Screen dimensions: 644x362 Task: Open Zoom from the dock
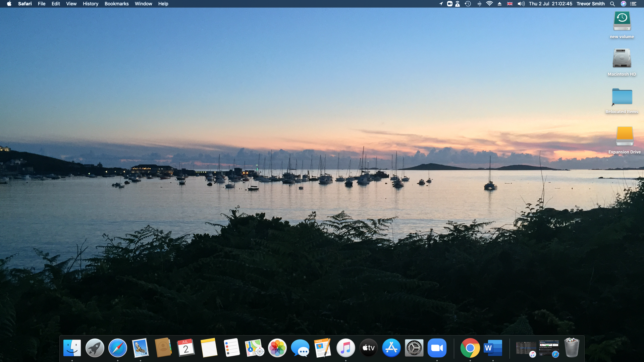pos(437,348)
